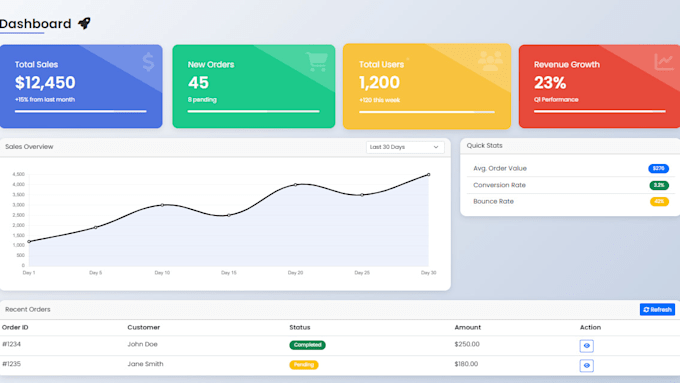Click the Customer column header
This screenshot has height=383, width=680.
tap(144, 327)
